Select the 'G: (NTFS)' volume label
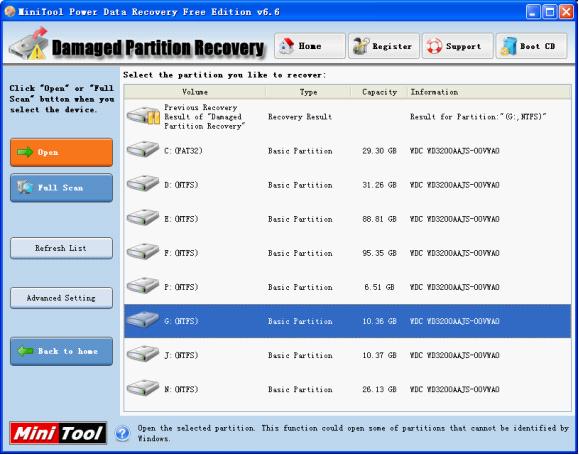Screen dimensions: 579x455 tap(181, 321)
